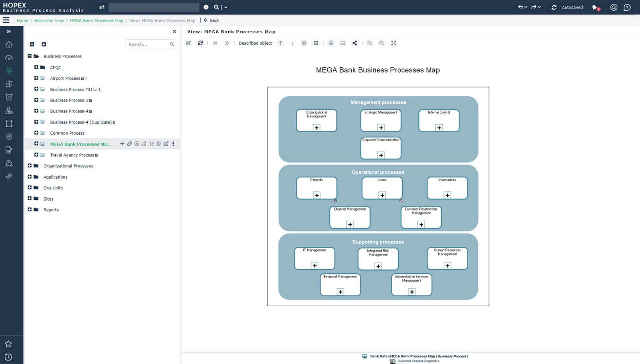Viewport: 640px width, 364px height.
Task: Open the help question mark icon
Action: pos(627,7)
